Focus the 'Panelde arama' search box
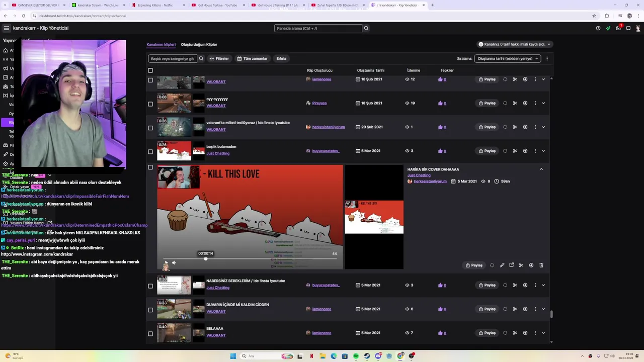644x362 pixels. pos(318,28)
